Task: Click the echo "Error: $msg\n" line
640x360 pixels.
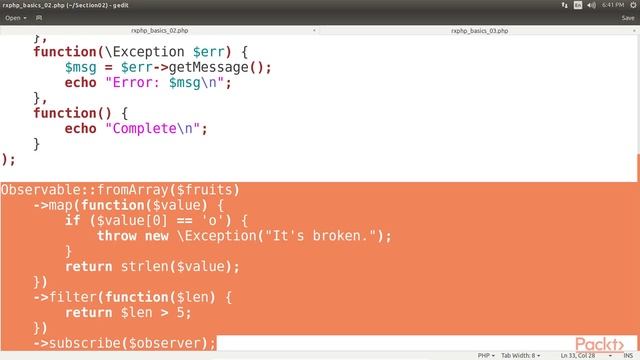Action: point(148,83)
